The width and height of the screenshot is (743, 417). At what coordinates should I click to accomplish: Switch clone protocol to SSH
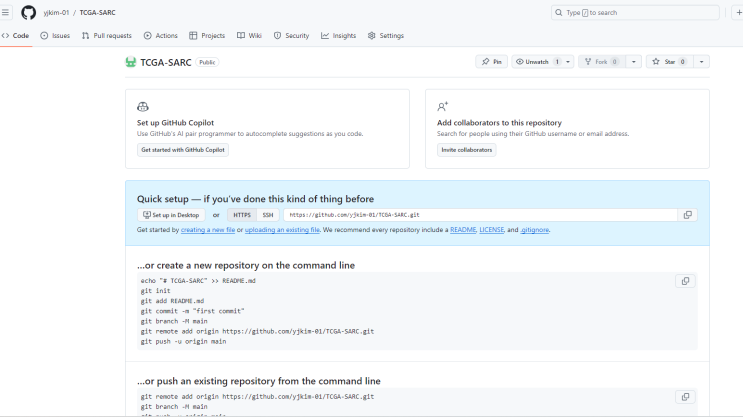coord(267,215)
